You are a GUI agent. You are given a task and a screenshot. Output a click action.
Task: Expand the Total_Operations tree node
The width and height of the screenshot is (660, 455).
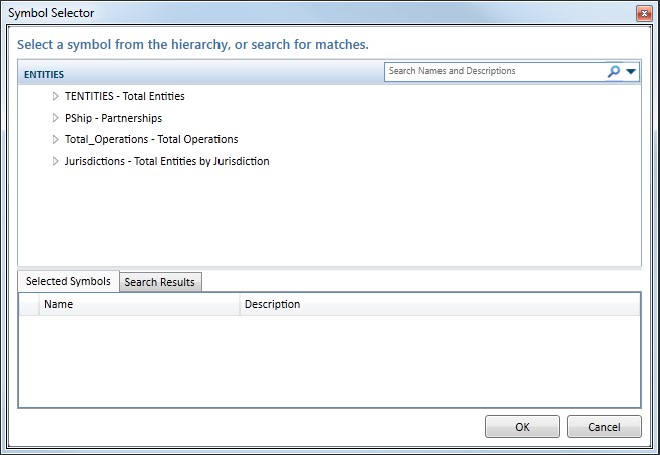(56, 139)
